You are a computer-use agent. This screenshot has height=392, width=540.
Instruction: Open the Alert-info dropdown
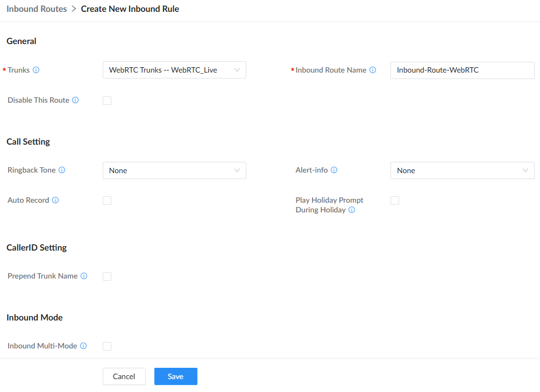click(462, 170)
